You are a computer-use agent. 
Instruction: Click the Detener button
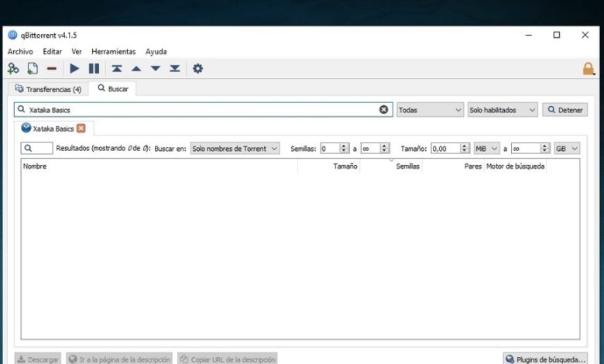coord(565,110)
